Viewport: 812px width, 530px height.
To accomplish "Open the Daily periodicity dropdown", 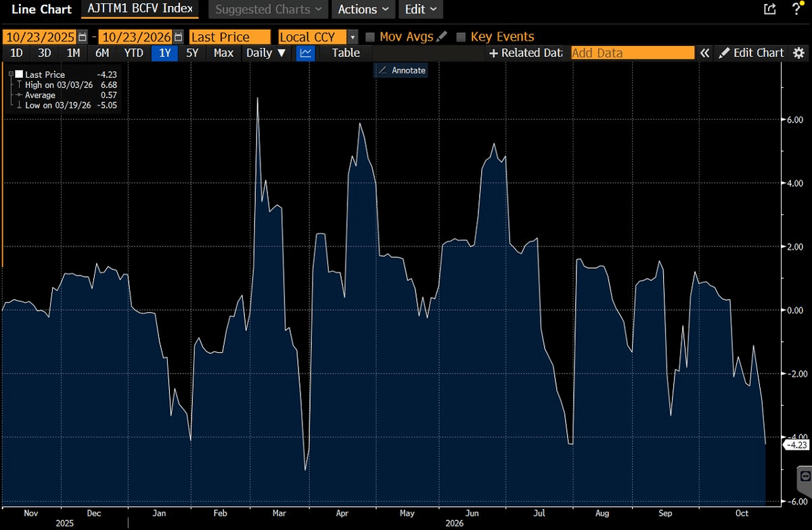I will (266, 53).
